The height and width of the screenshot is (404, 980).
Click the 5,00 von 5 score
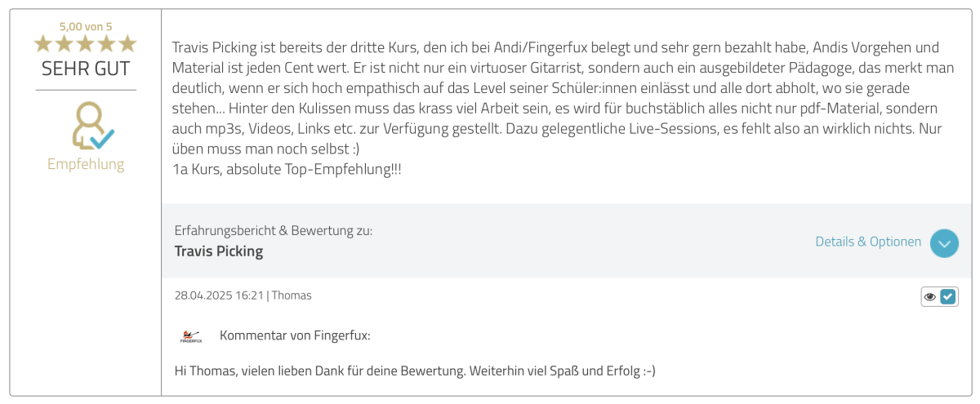tap(86, 26)
